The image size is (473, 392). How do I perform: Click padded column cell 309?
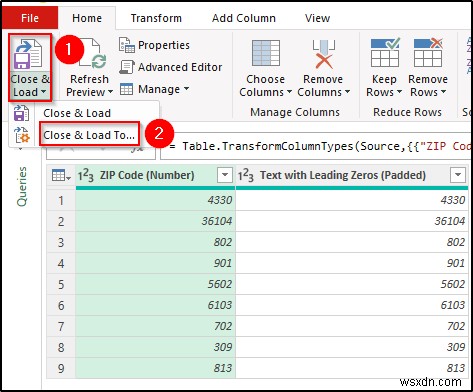click(352, 347)
